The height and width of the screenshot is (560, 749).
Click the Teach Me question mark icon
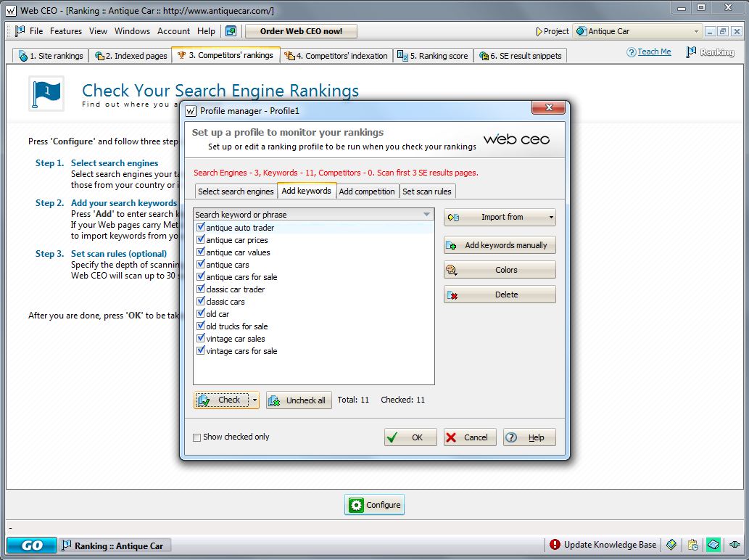632,52
